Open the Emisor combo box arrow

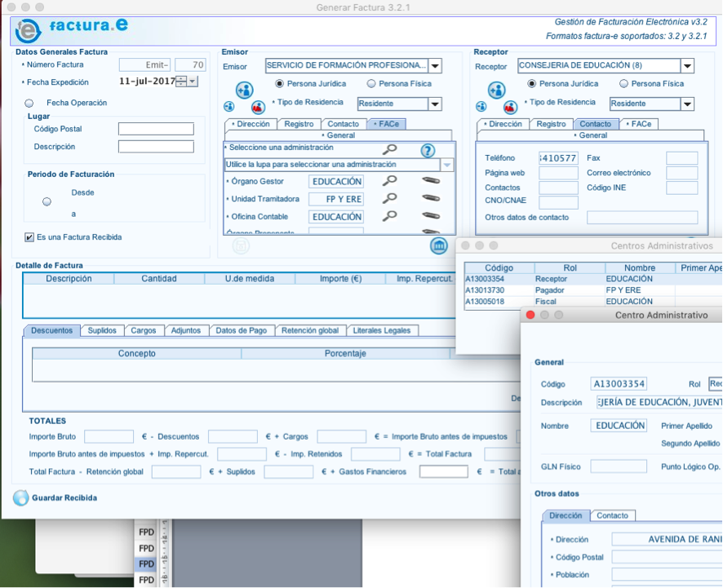coord(435,66)
